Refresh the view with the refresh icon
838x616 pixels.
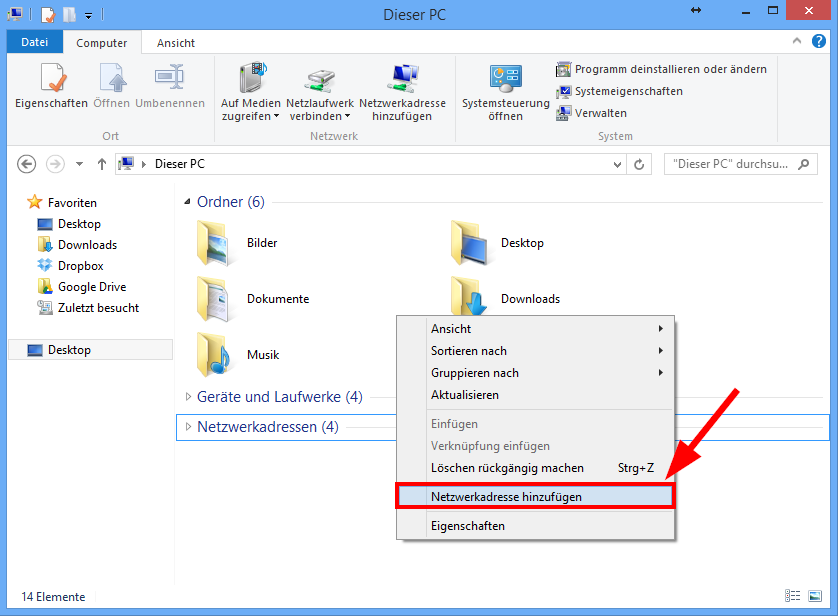coord(640,163)
